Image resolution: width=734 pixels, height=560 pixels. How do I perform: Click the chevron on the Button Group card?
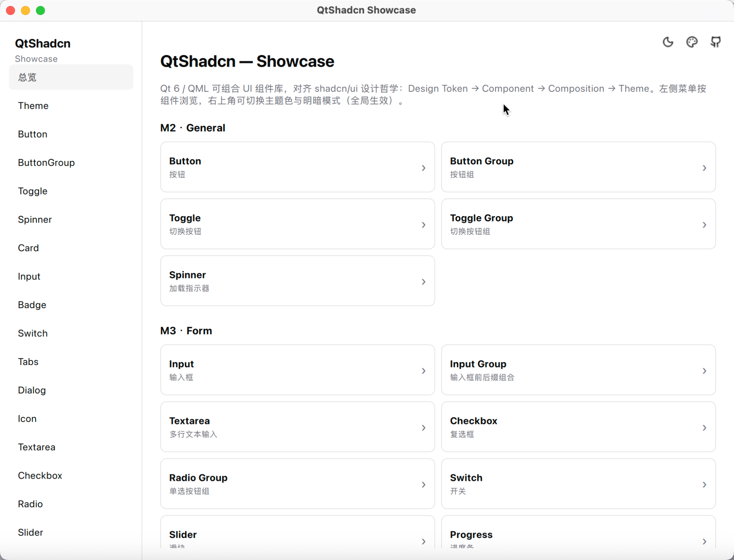pyautogui.click(x=704, y=168)
